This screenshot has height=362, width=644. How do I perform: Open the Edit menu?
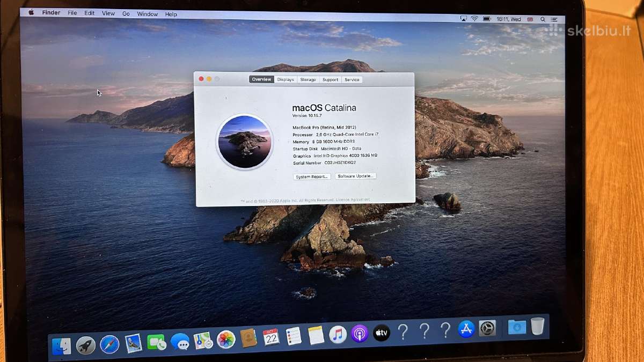click(90, 13)
